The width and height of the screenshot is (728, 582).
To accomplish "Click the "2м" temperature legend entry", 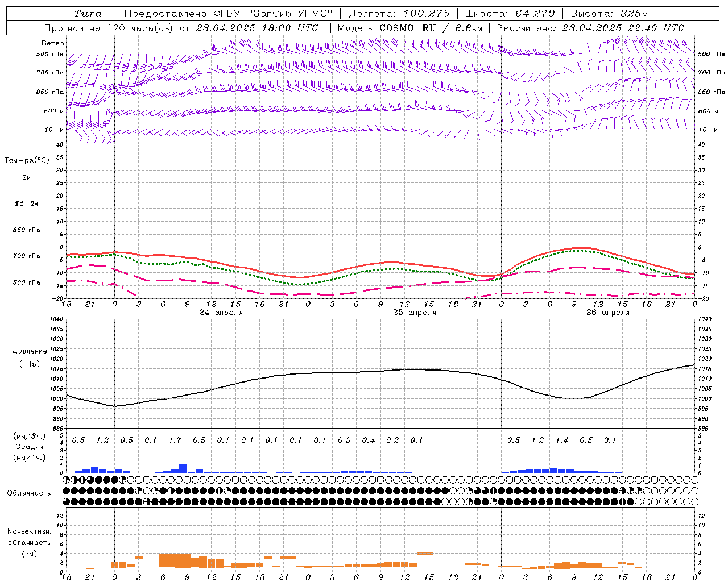I will [27, 178].
